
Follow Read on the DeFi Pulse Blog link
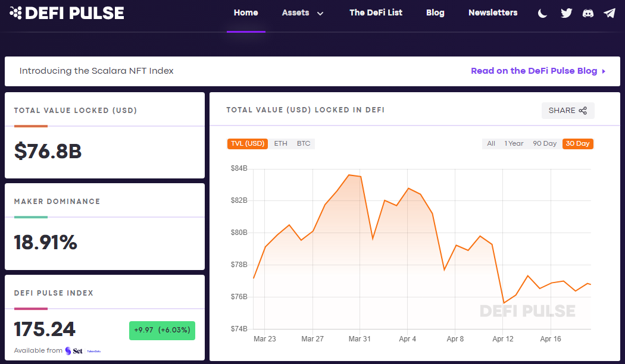point(534,71)
